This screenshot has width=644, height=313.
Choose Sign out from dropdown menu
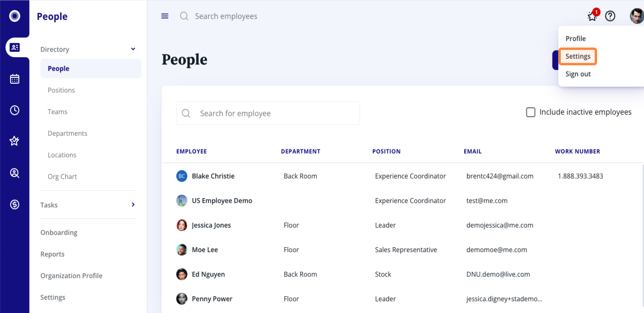coord(578,74)
